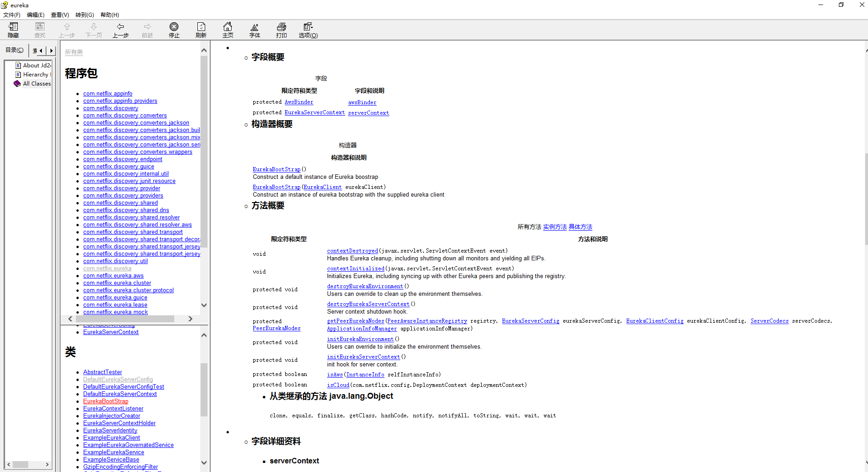Open the GzipEncodingEnforcingFilter class link
This screenshot has width=868, height=472.
tap(121, 467)
